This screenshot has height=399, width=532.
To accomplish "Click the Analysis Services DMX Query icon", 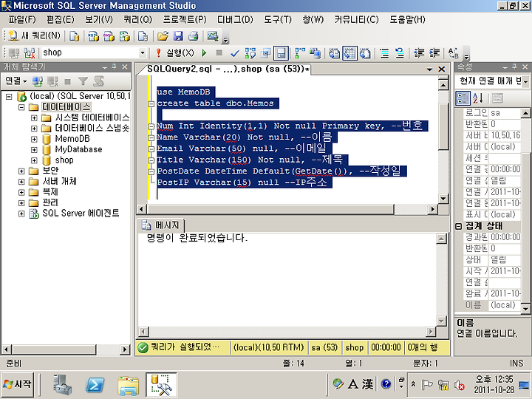I will point(109,36).
